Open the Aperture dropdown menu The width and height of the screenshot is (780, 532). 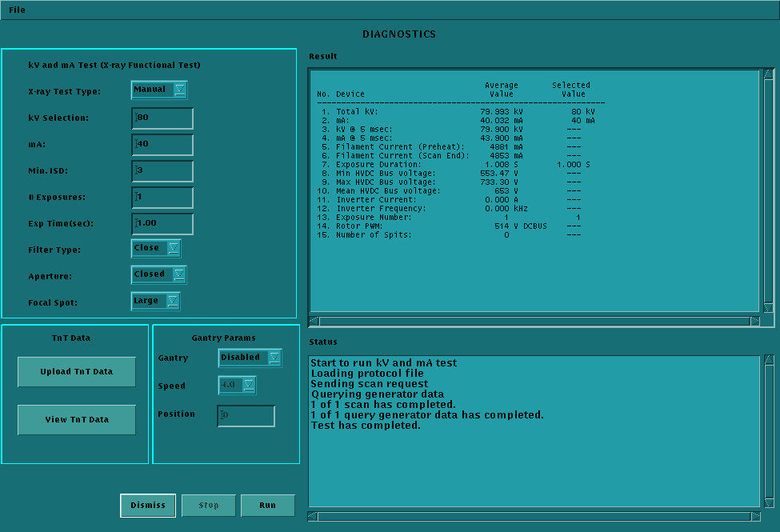tap(159, 274)
